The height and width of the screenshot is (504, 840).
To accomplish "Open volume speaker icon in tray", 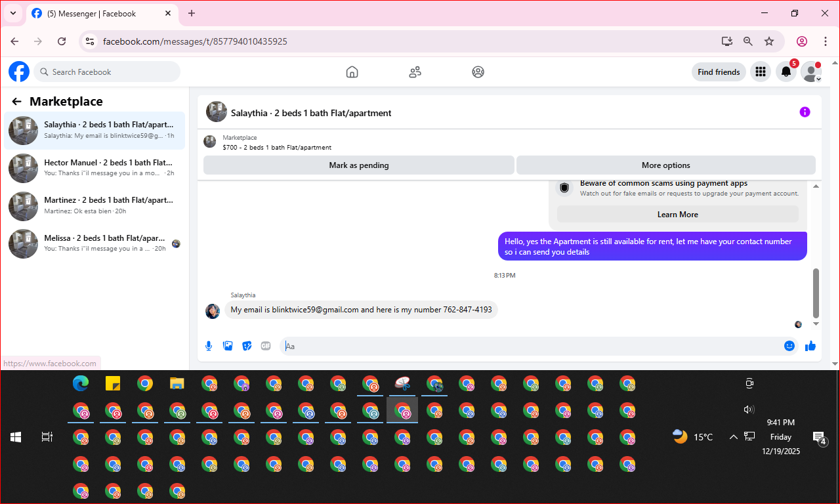I will [749, 409].
